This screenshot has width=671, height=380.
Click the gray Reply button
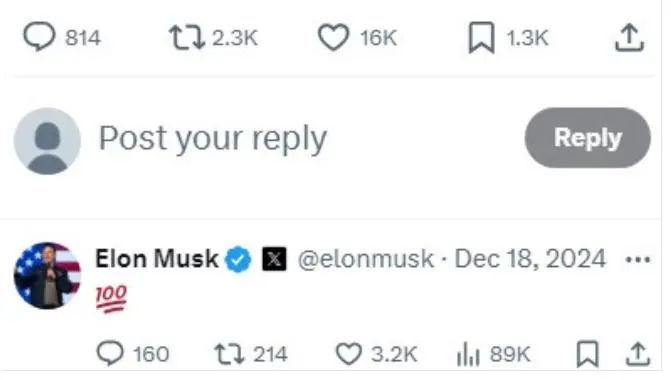pyautogui.click(x=588, y=138)
